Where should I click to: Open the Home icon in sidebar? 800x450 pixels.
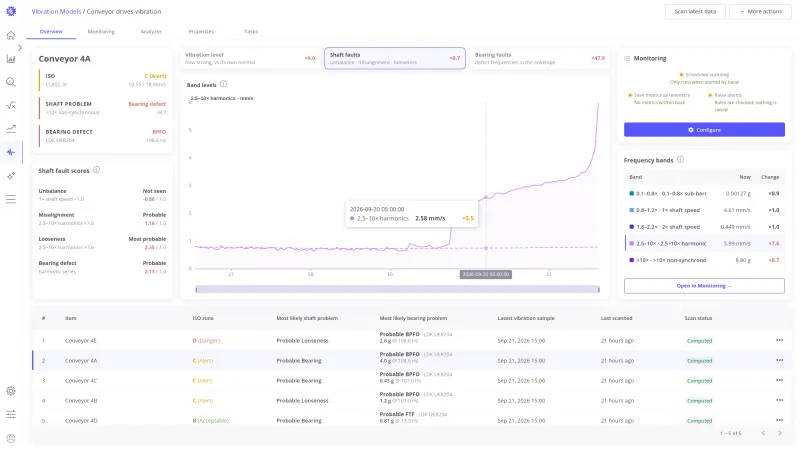[x=11, y=35]
